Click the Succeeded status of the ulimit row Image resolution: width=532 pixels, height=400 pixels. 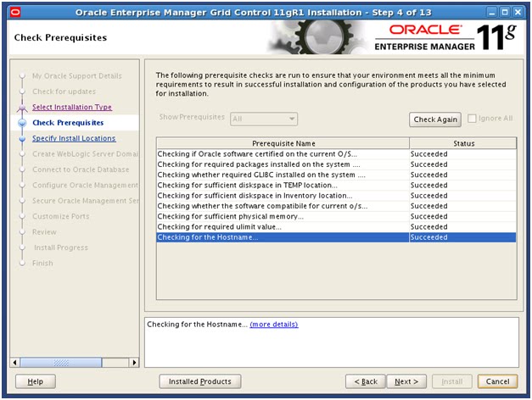(x=428, y=227)
